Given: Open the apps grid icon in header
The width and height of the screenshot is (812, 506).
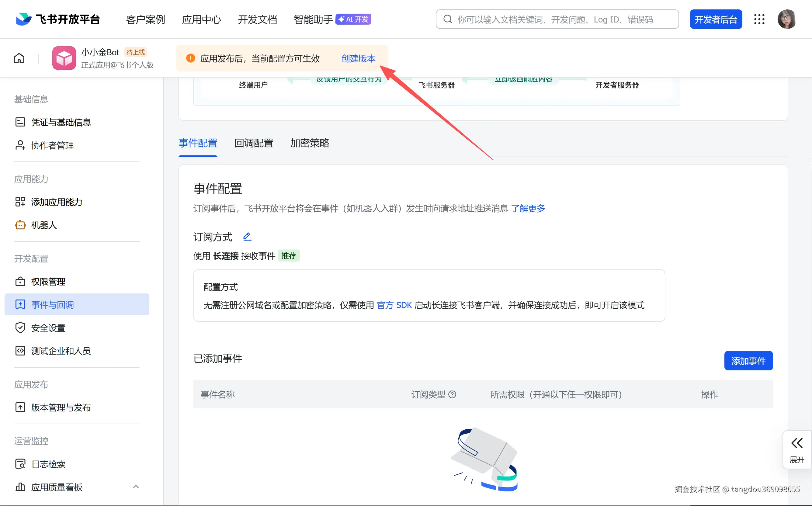Looking at the screenshot, I should [x=759, y=19].
